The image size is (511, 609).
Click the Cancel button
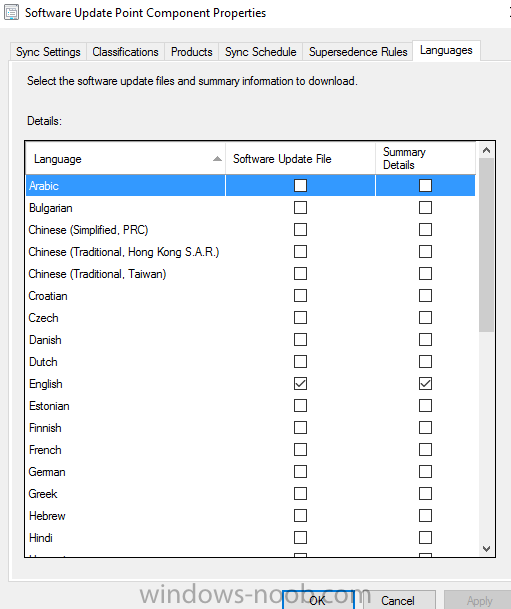pos(398,600)
